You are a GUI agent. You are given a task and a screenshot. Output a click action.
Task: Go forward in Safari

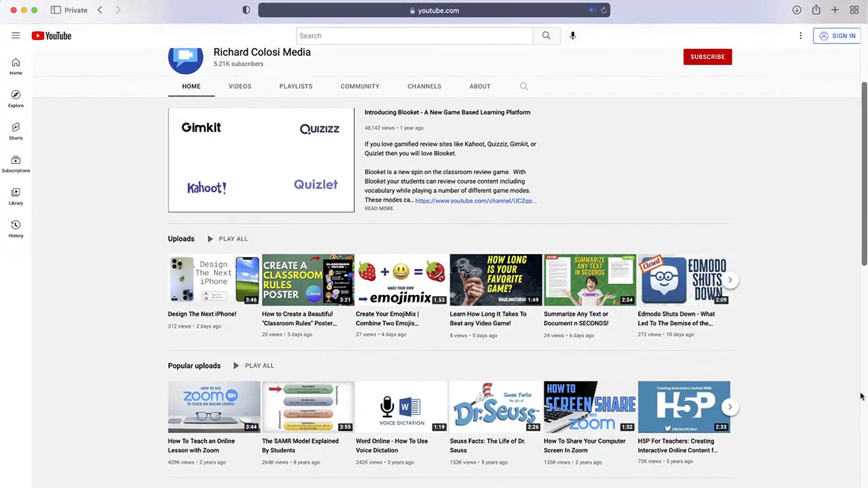click(x=118, y=10)
